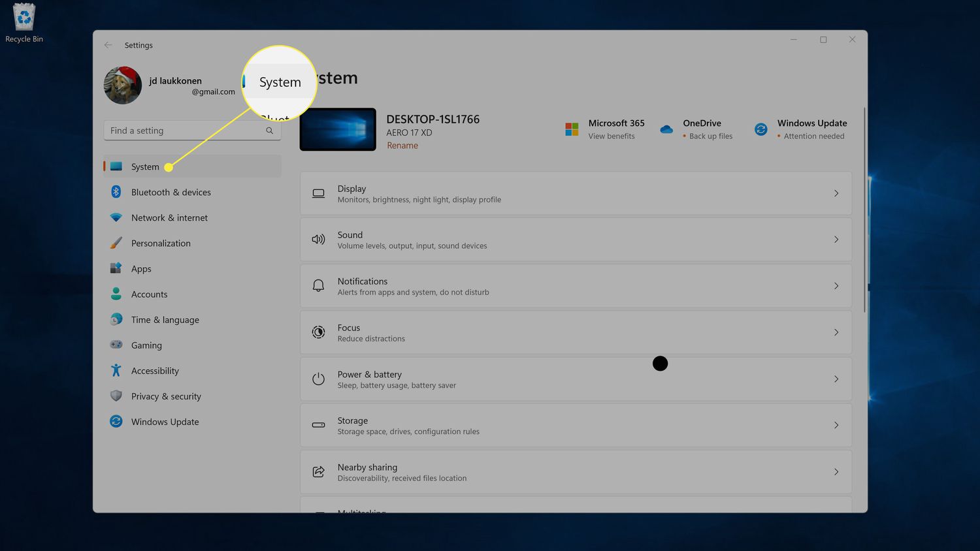Open Storage settings row
Viewport: 980px width, 551px height.
tap(575, 425)
